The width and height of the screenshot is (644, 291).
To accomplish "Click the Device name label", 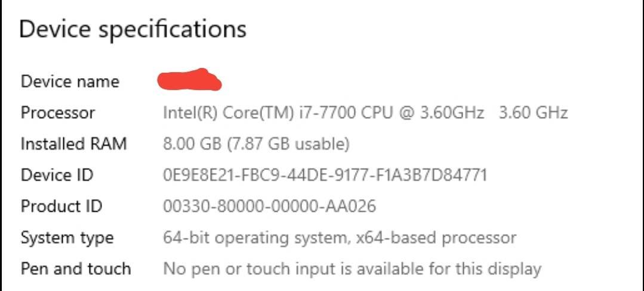I will pyautogui.click(x=70, y=81).
